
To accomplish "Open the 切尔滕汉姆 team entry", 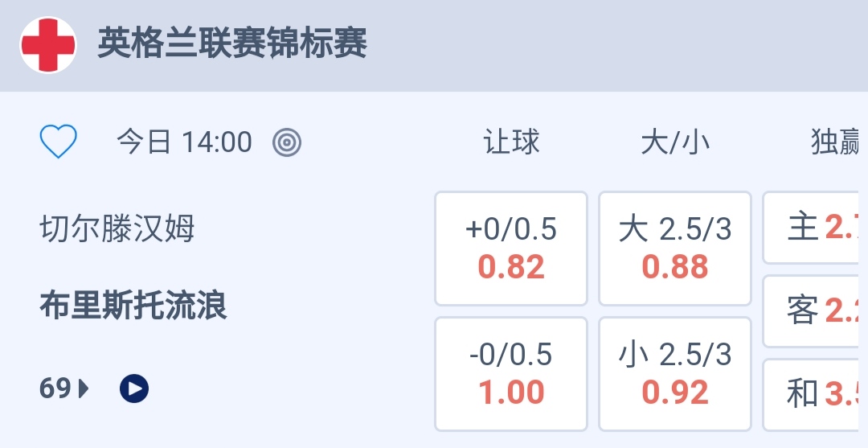I will pyautogui.click(x=117, y=229).
